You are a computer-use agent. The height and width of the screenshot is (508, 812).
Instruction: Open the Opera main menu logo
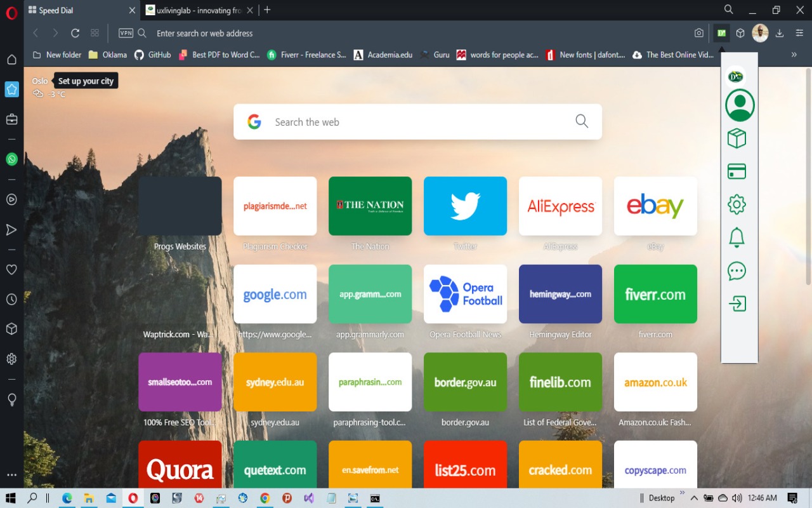tap(11, 13)
